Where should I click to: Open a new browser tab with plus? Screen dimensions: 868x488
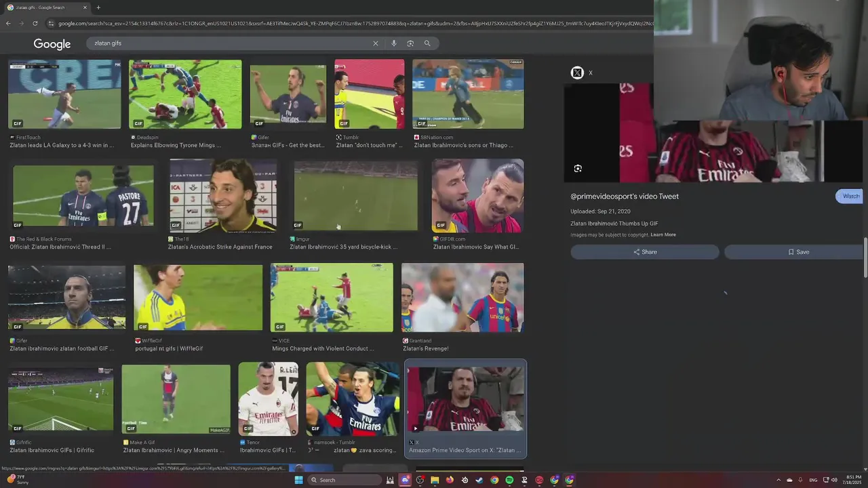pos(98,7)
